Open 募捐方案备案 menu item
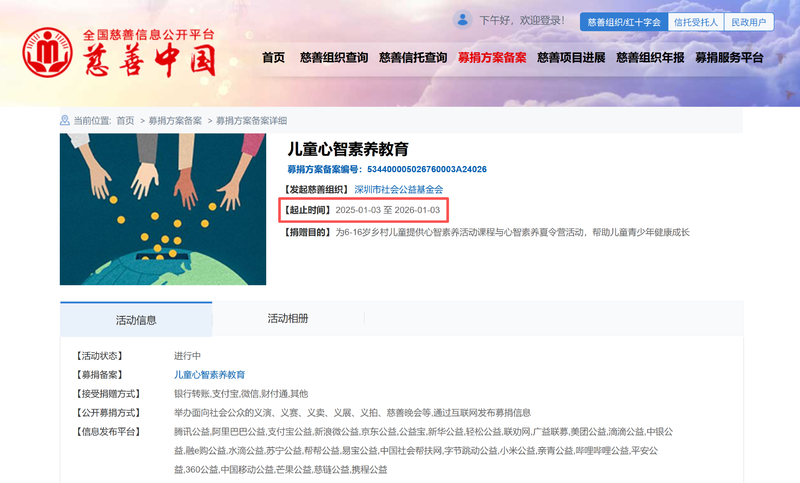This screenshot has width=800, height=483. (492, 58)
